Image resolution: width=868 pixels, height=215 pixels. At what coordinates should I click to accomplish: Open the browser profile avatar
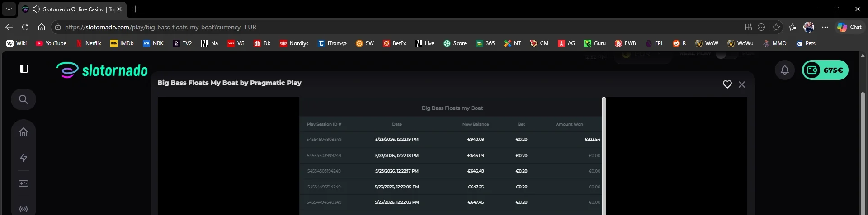pyautogui.click(x=809, y=27)
